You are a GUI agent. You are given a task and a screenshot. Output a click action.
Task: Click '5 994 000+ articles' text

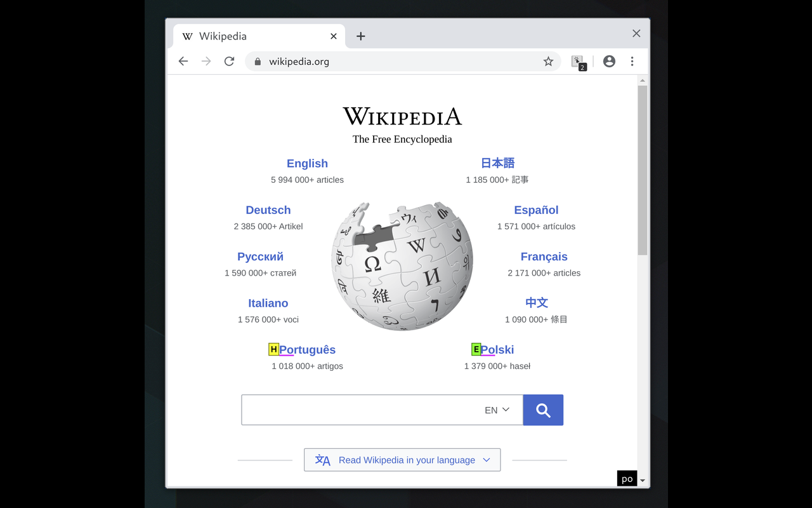point(307,180)
